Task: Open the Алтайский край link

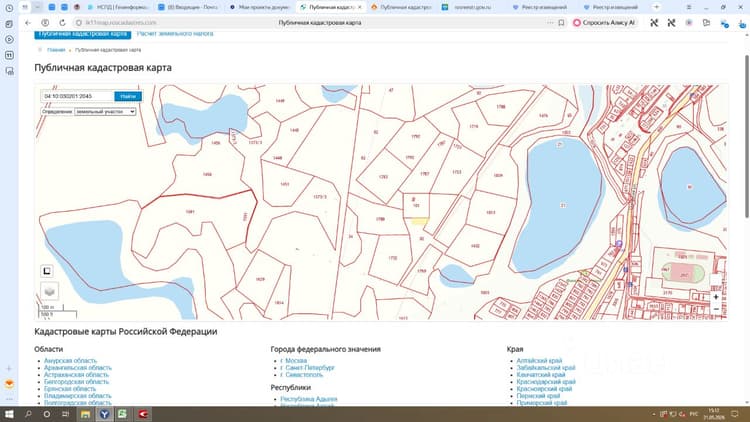Action: pyautogui.click(x=539, y=361)
